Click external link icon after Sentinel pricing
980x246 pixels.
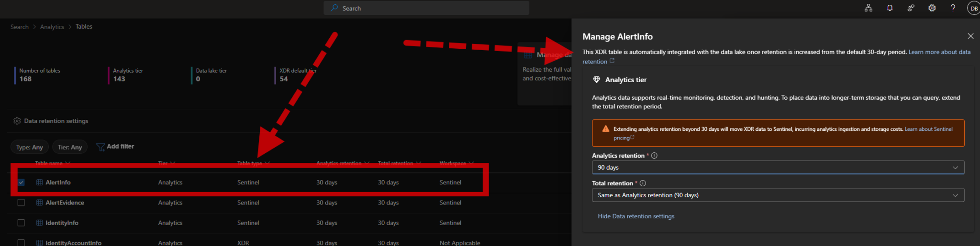pos(632,138)
